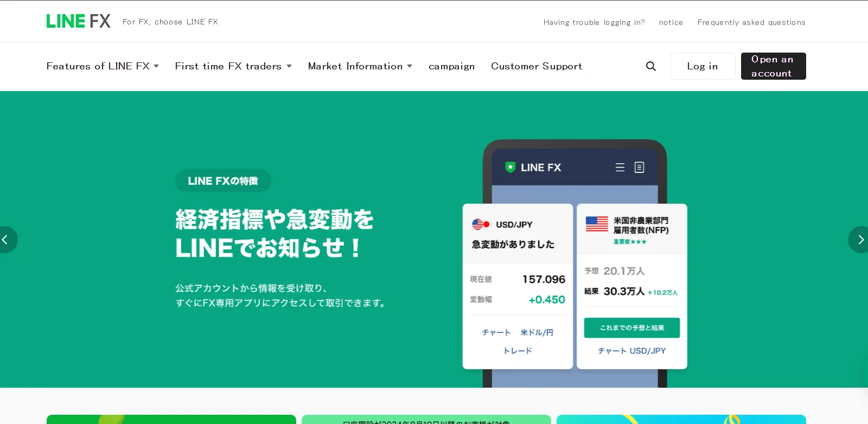The height and width of the screenshot is (424, 868).
Task: Open Frequently asked questions link
Action: coord(751,22)
